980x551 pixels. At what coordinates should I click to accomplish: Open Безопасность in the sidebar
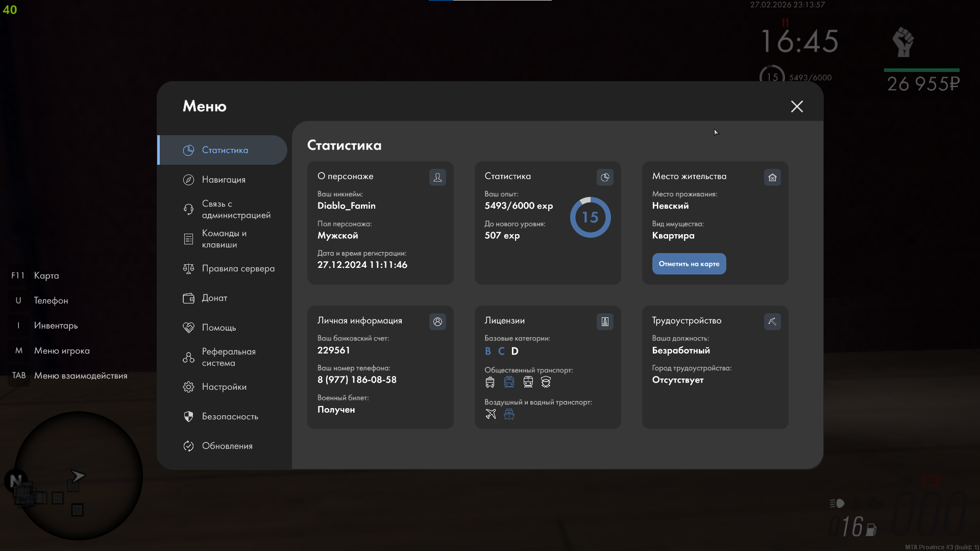[x=229, y=416]
